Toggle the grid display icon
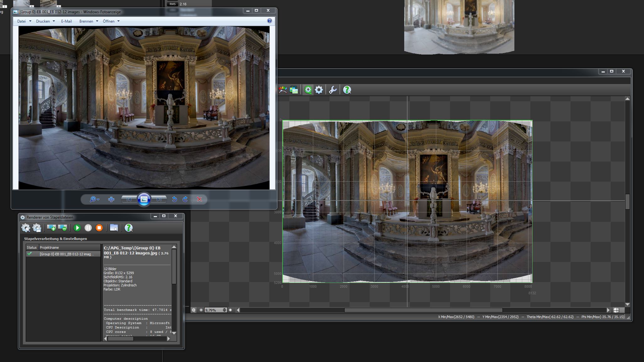Viewport: 644px width, 362px height. 622,310
